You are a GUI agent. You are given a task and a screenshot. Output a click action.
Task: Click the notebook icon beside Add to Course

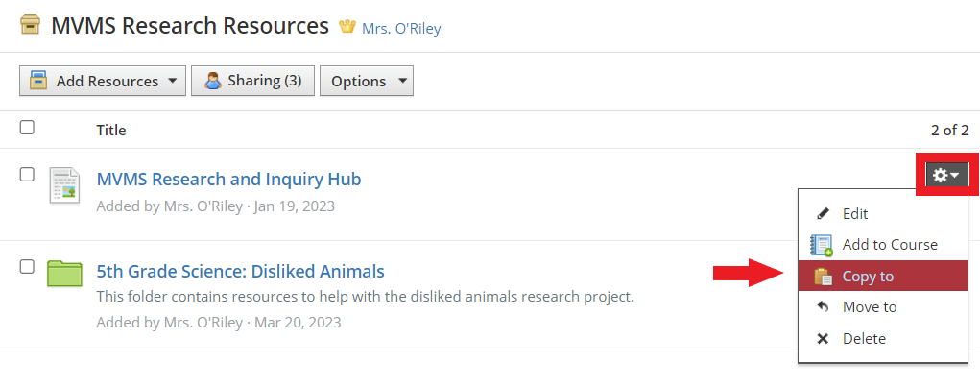click(822, 245)
